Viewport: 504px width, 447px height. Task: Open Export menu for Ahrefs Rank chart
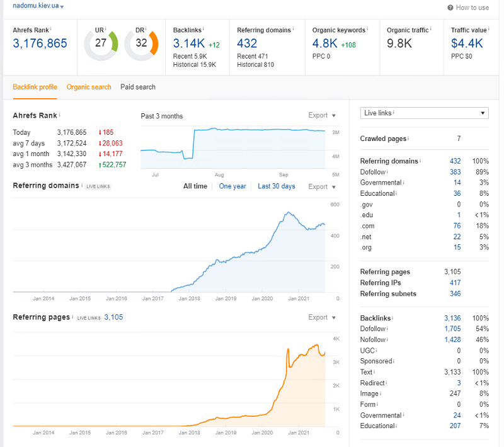click(321, 115)
